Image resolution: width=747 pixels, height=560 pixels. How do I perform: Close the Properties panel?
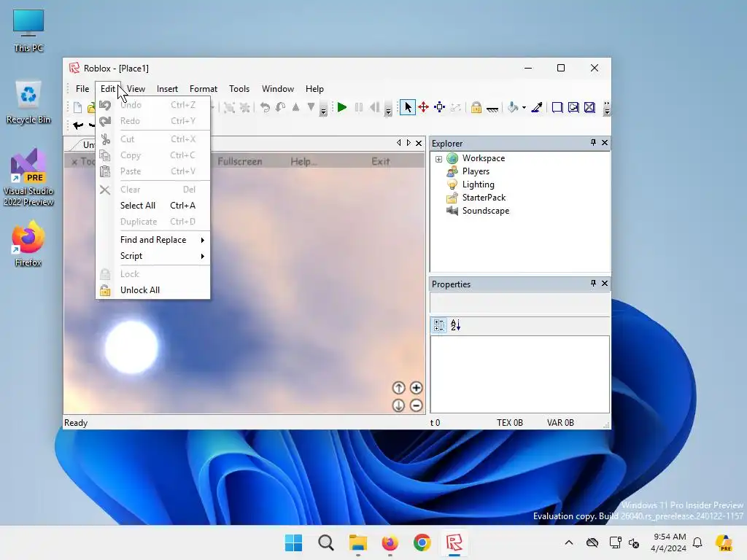[x=605, y=284]
